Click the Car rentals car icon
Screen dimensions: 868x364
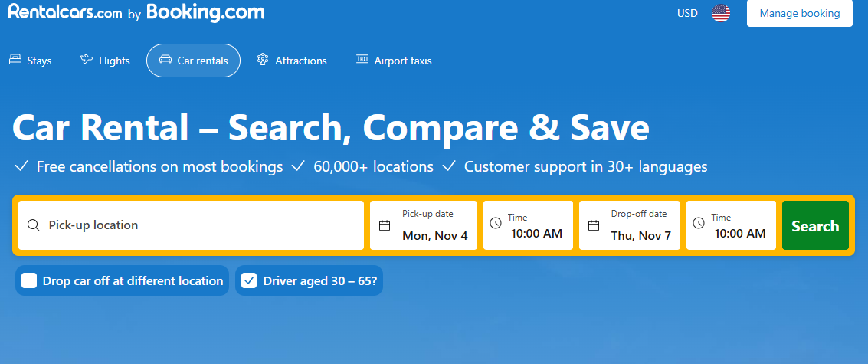(165, 60)
